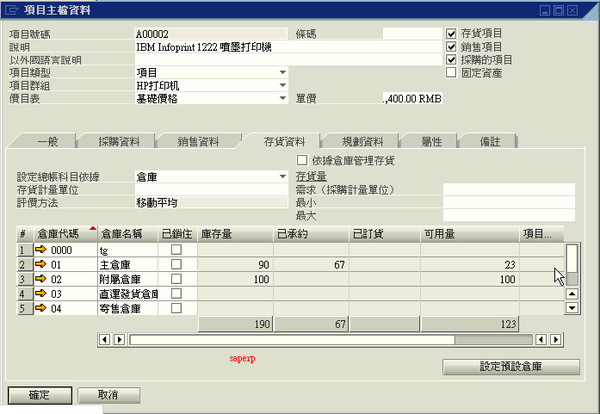Select the 存貨資料 tab
Viewport: 600px width, 414px height.
tap(284, 142)
